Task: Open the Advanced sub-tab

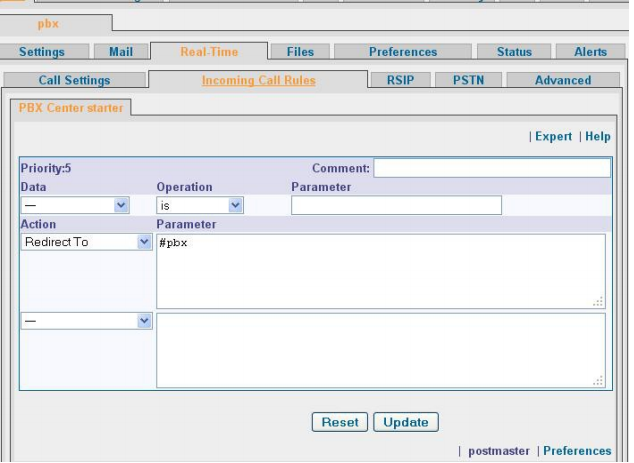Action: 563,80
